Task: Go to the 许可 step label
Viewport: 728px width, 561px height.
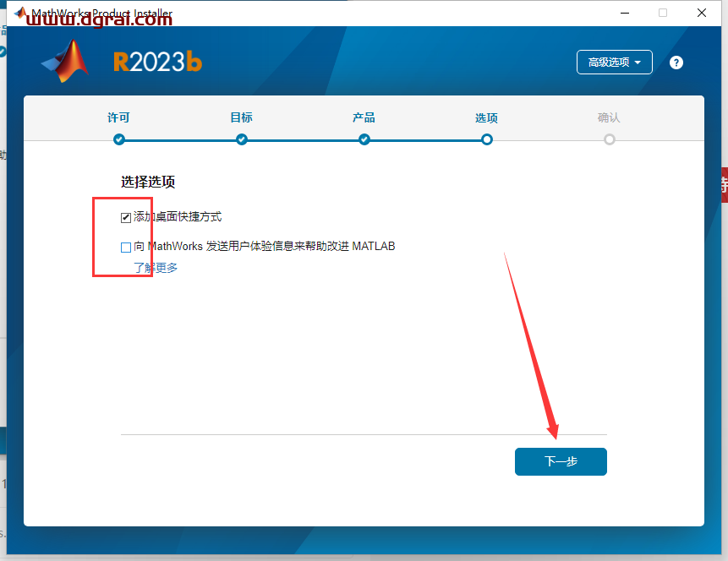Action: [x=118, y=117]
